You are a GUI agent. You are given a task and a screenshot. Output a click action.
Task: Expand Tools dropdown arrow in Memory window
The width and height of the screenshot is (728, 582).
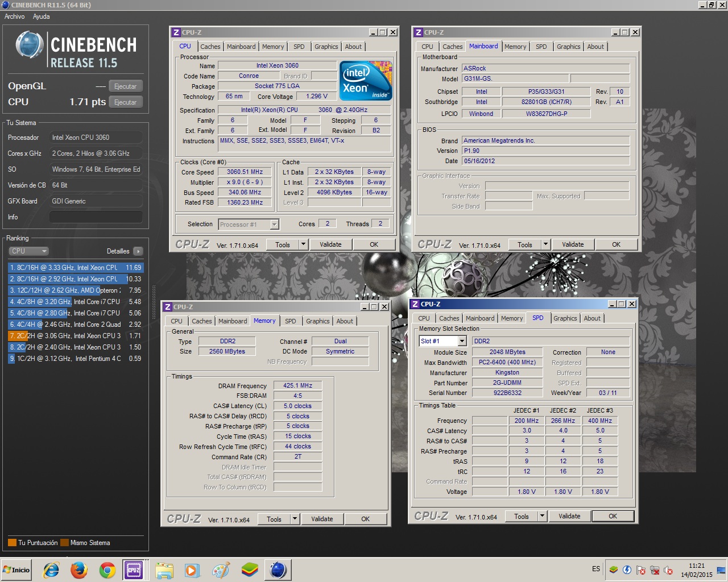coord(295,519)
